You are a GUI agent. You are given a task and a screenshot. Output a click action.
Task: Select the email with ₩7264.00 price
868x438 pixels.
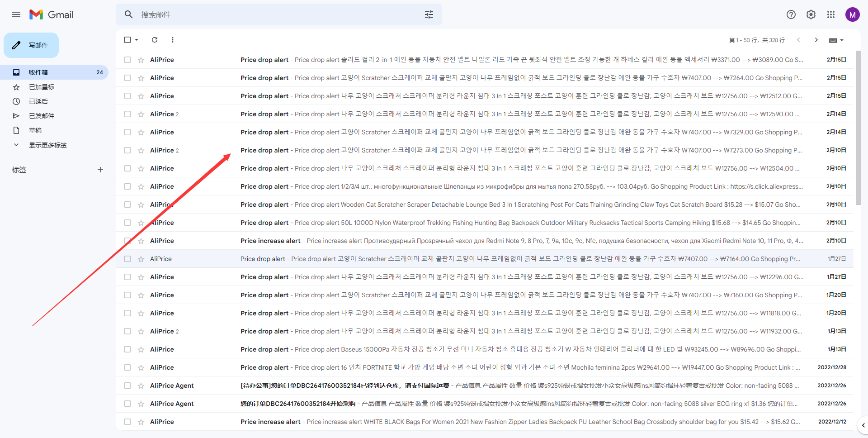[127, 78]
